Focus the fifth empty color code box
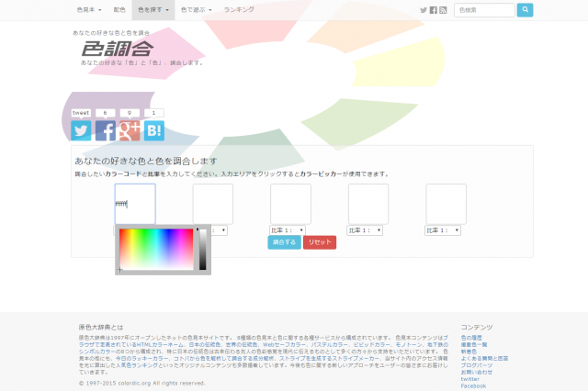Image resolution: width=588 pixels, height=391 pixels. pos(447,204)
